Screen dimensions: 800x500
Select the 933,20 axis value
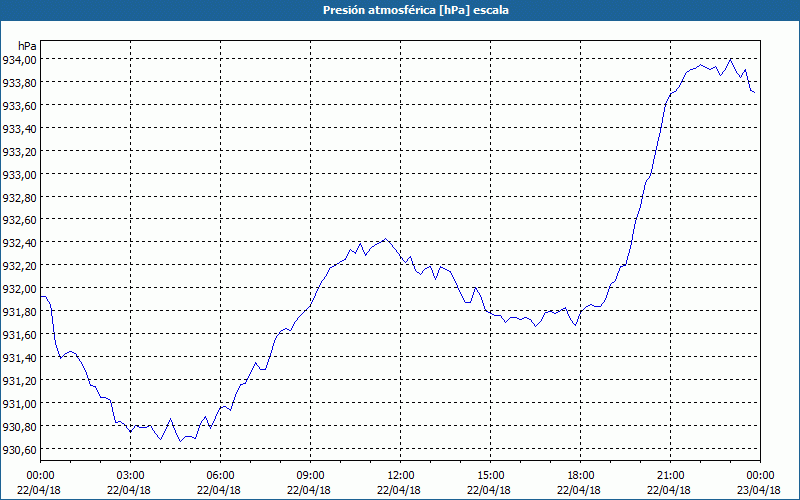tap(19, 152)
